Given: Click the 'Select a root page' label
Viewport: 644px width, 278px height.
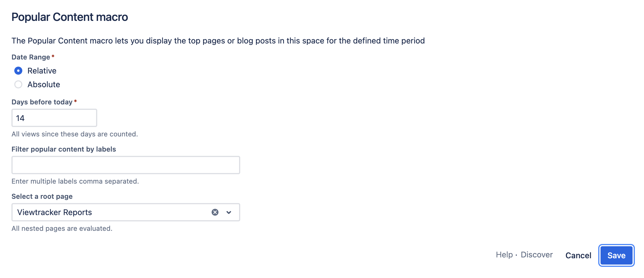Looking at the screenshot, I should (42, 196).
